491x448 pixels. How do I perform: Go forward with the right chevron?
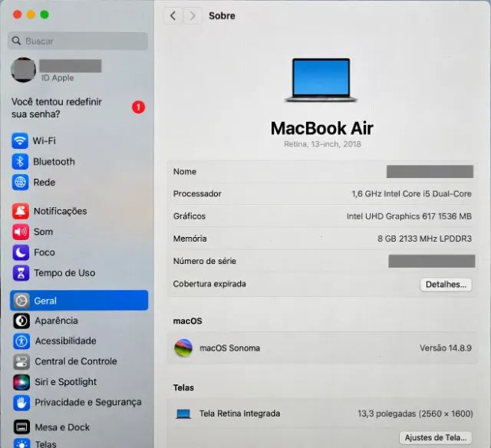193,15
